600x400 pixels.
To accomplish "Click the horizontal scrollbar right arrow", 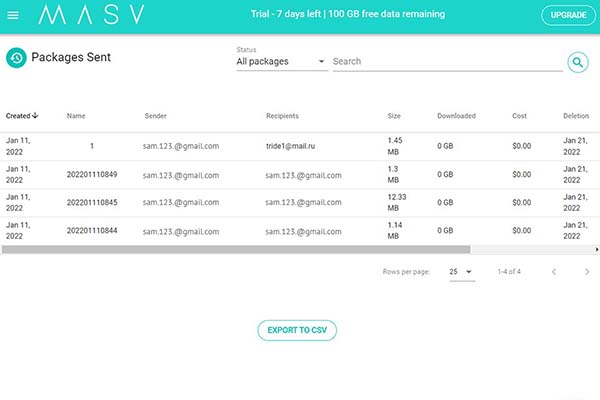I will [597, 250].
